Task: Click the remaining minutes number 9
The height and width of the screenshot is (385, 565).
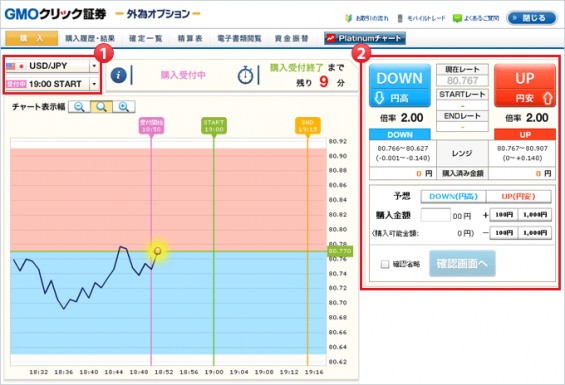Action: click(x=324, y=81)
